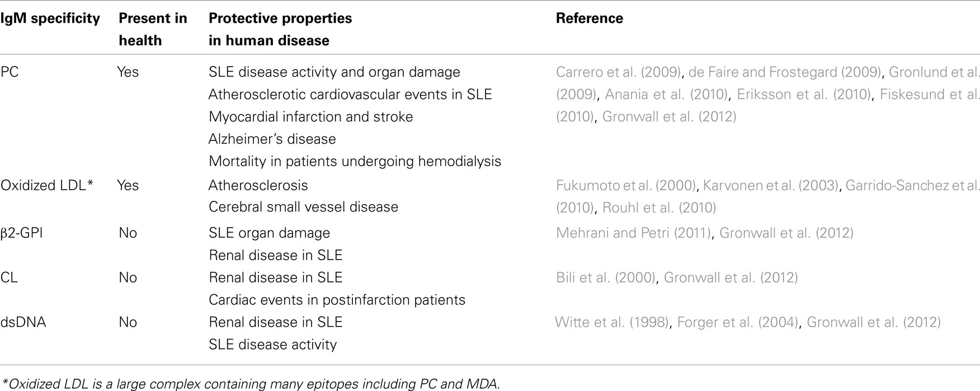Select the dsDNA row label
This screenshot has height=391, width=980.
(x=23, y=322)
